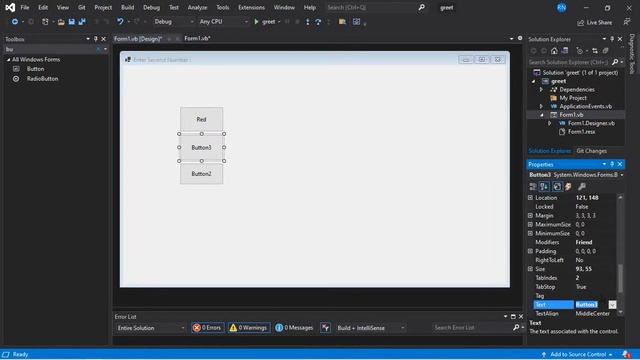Pin the Solution Explorer panel
The image size is (640, 360).
(x=612, y=39)
